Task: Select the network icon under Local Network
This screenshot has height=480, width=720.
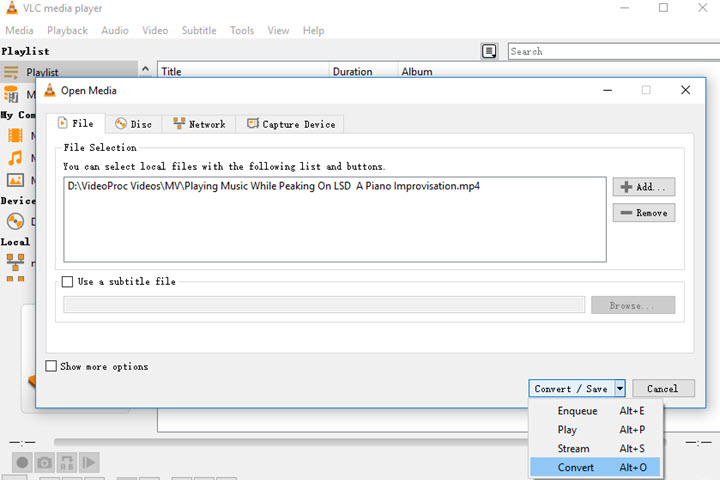Action: 15,263
